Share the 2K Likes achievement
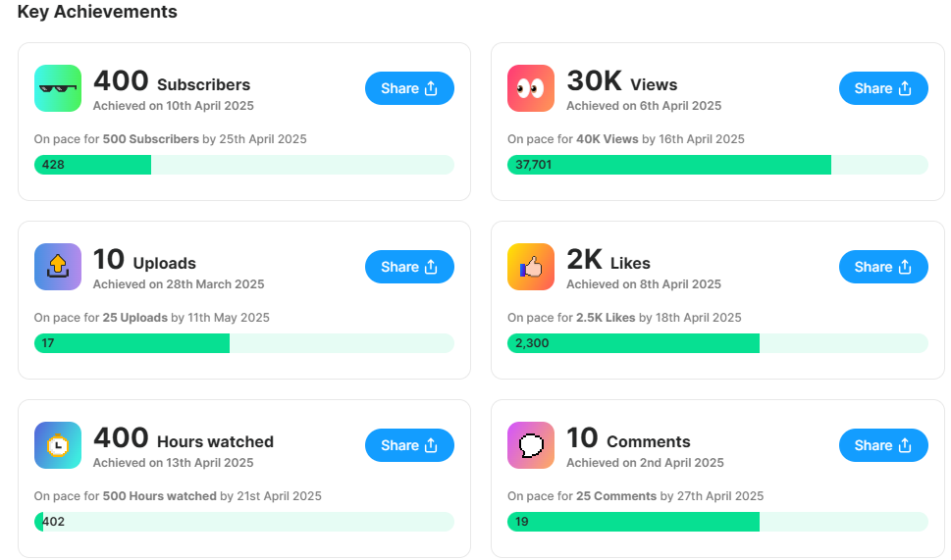This screenshot has height=560, width=951. click(883, 267)
